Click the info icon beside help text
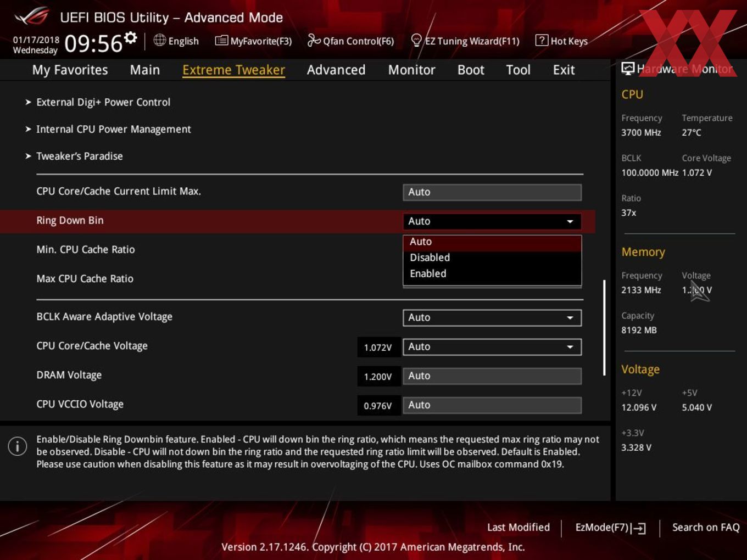 coord(18,446)
